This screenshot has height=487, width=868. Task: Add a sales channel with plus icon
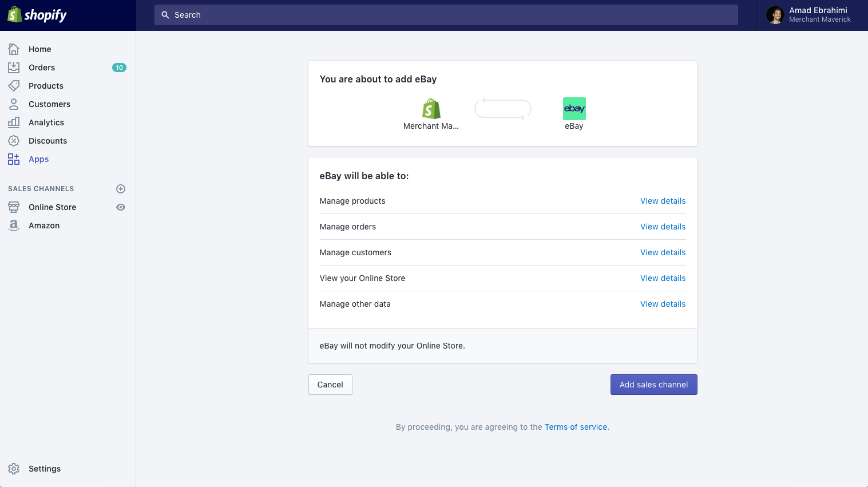click(121, 189)
